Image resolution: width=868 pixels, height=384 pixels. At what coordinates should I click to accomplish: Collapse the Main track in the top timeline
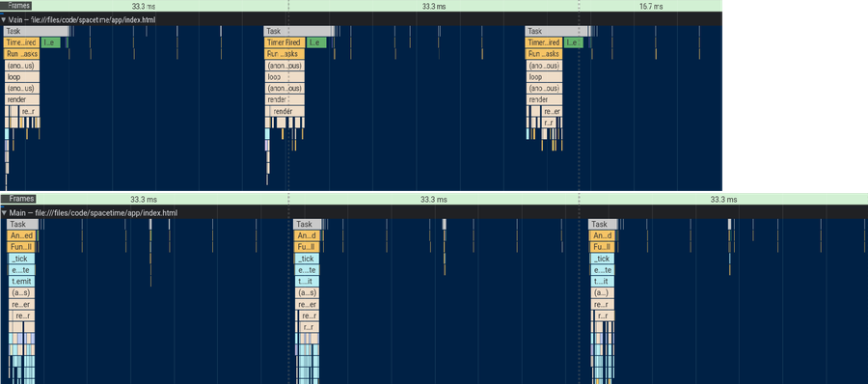coord(3,19)
